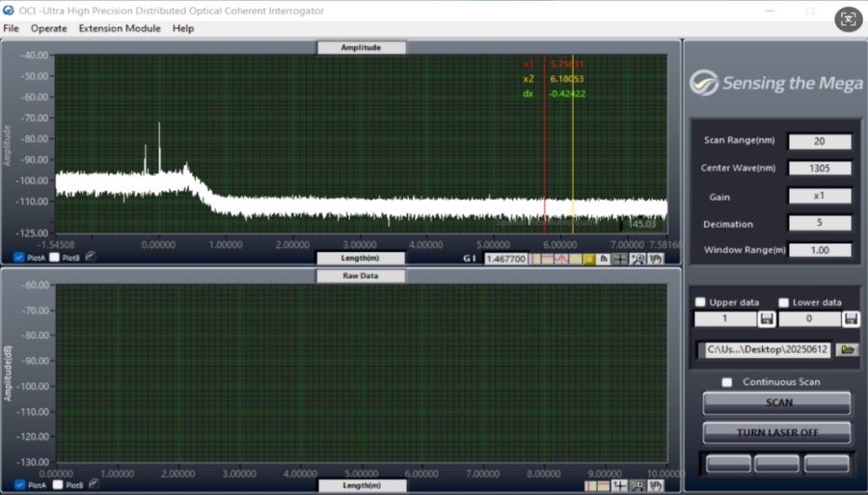This screenshot has height=495, width=868.
Task: Show PlotB on the Amplitude graph
Action: pos(55,258)
